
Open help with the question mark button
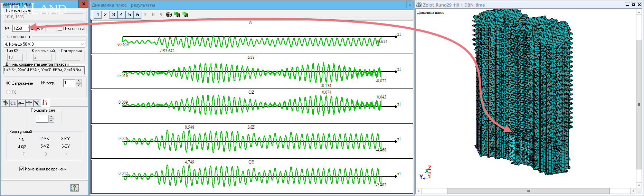(x=75, y=188)
